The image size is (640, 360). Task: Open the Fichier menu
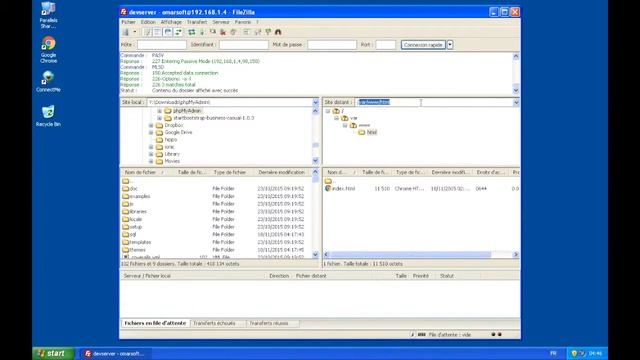(x=128, y=22)
